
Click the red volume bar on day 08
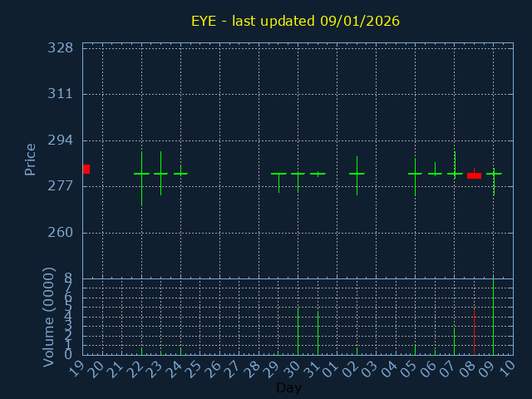(x=474, y=332)
